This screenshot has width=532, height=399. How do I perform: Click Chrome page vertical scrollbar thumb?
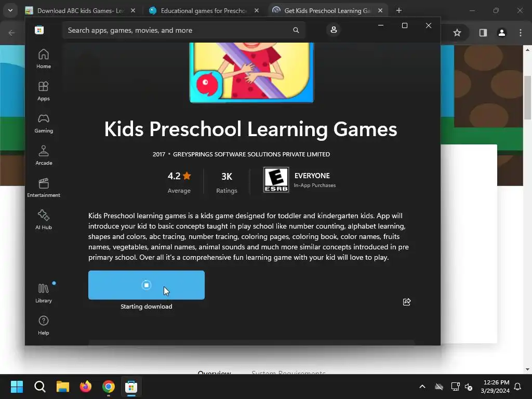(528, 97)
